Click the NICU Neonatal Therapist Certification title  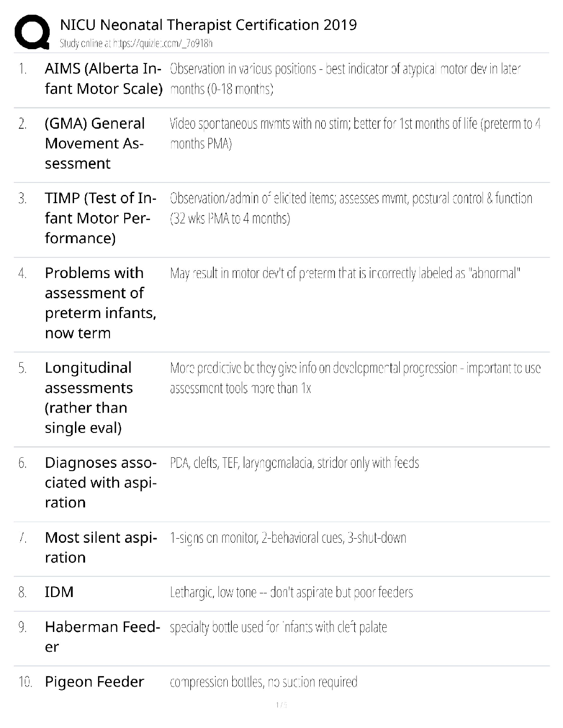pos(208,24)
